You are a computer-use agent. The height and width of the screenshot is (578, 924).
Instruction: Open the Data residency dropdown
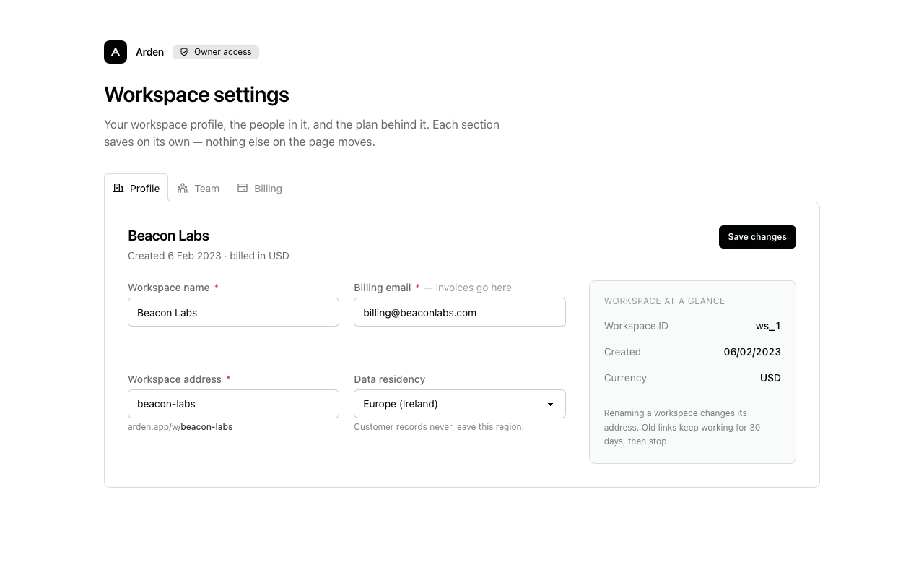(x=460, y=404)
